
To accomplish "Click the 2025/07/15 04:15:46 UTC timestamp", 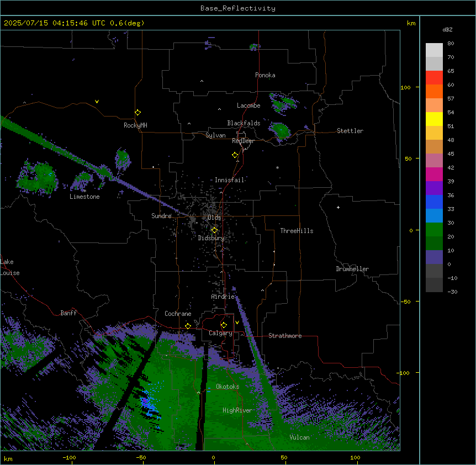I will tap(55, 23).
